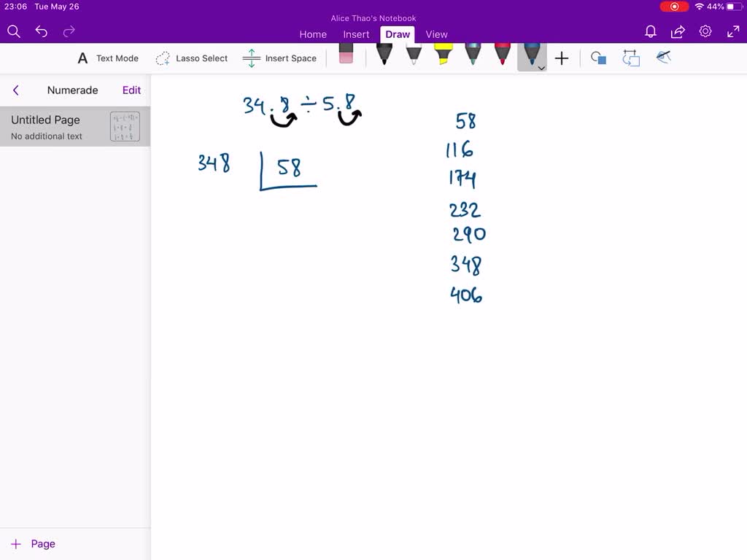
Task: Open notifications via the bell icon
Action: (x=650, y=31)
